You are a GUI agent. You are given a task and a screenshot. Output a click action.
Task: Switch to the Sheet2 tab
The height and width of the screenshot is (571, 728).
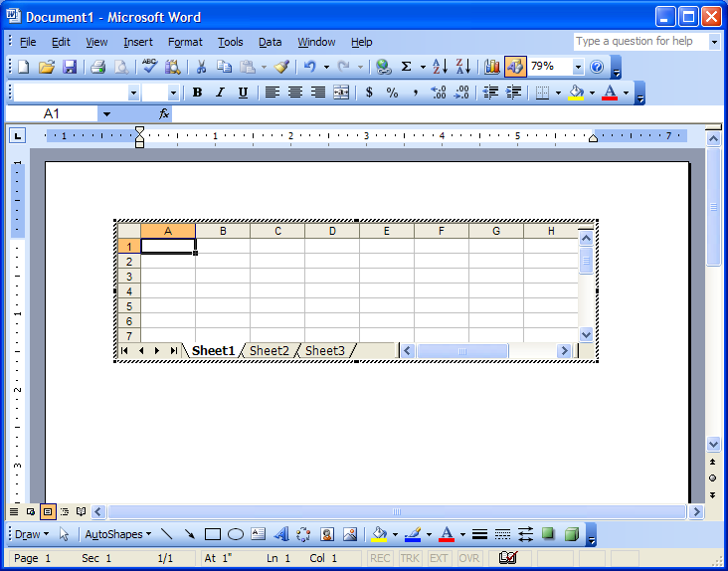(x=270, y=350)
